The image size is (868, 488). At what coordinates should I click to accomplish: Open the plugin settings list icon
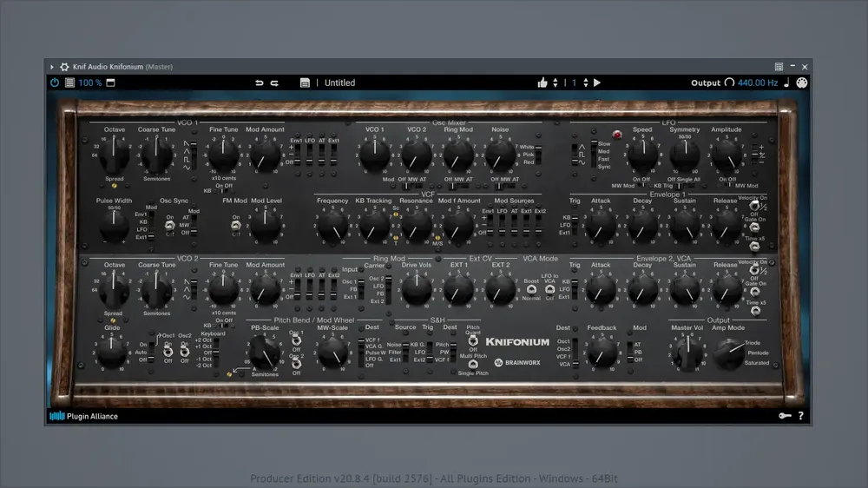coord(69,82)
